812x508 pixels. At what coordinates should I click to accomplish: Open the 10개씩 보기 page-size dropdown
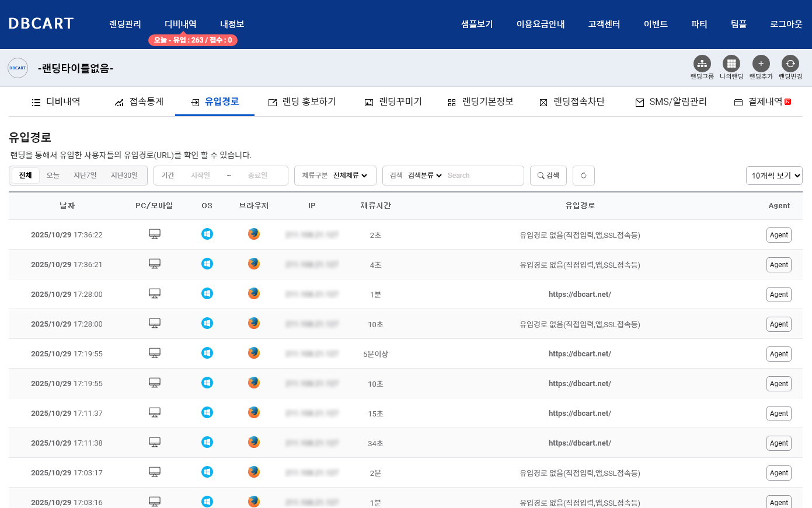coord(774,176)
